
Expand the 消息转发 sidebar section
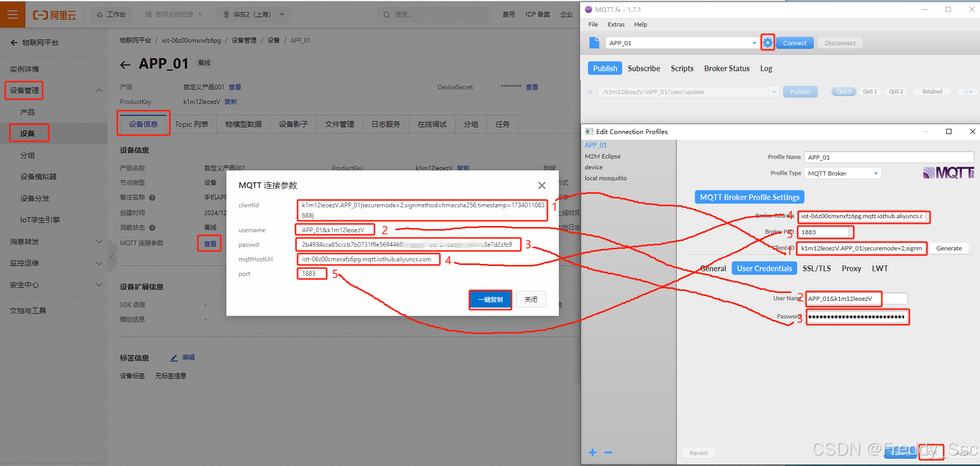pos(99,242)
